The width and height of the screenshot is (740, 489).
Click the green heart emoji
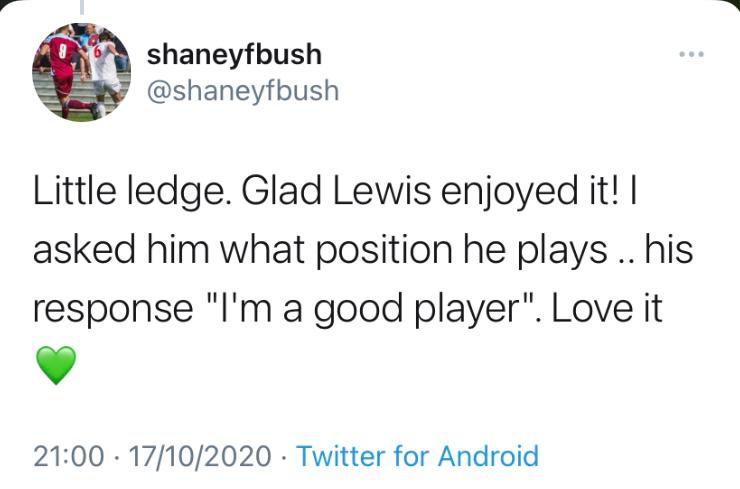coord(56,369)
